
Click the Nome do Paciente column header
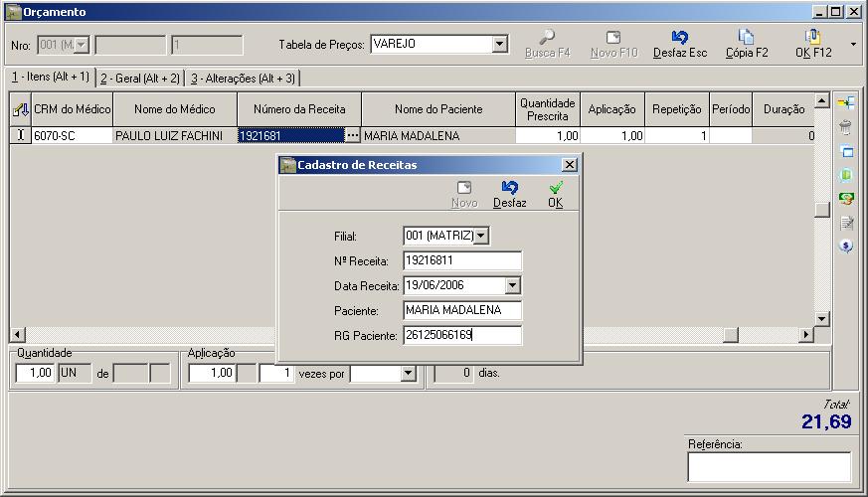tap(438, 109)
